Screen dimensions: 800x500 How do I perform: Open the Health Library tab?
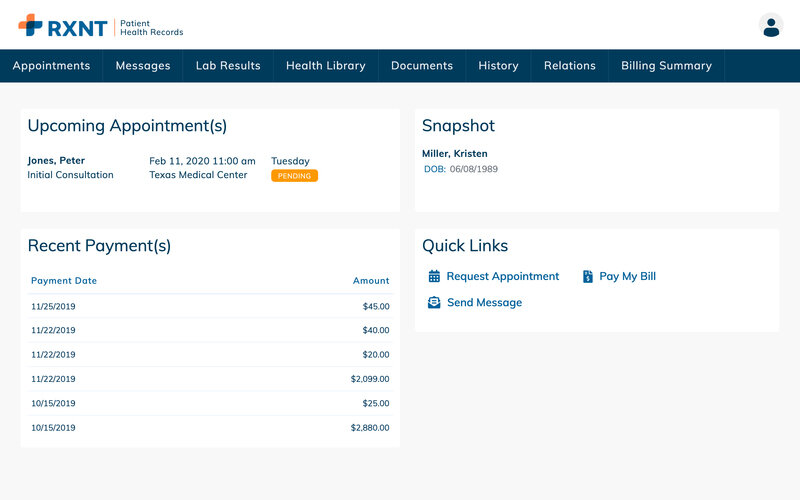[326, 66]
